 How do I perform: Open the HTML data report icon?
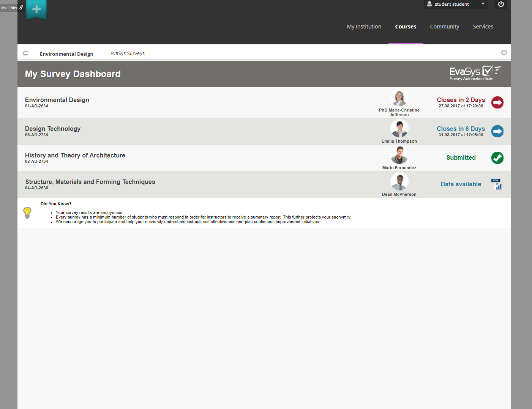[497, 184]
